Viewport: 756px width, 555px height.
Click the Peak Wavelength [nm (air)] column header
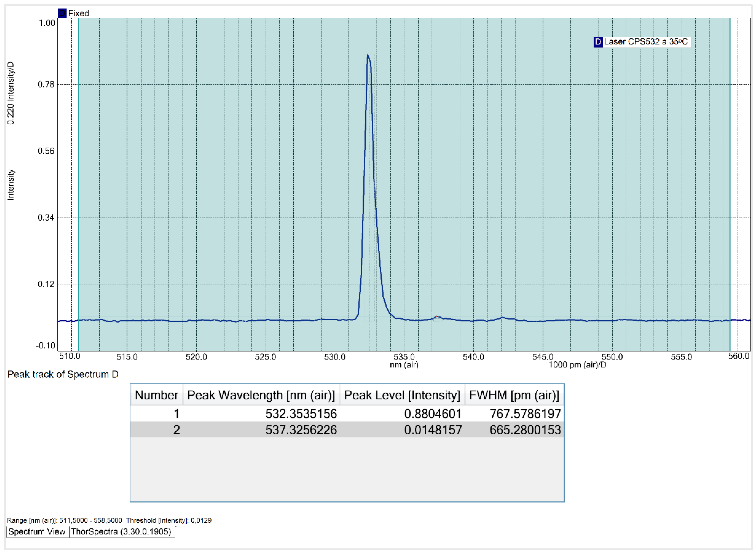pos(261,395)
